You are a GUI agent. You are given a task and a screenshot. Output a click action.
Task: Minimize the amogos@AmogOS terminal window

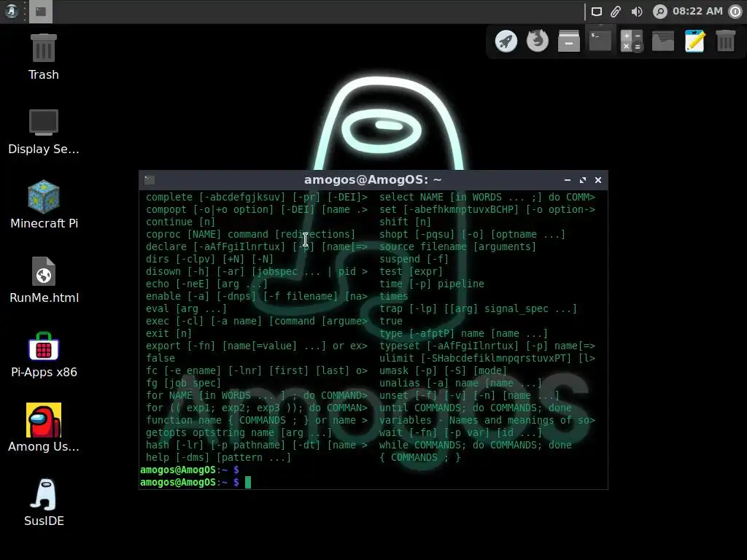coord(567,180)
